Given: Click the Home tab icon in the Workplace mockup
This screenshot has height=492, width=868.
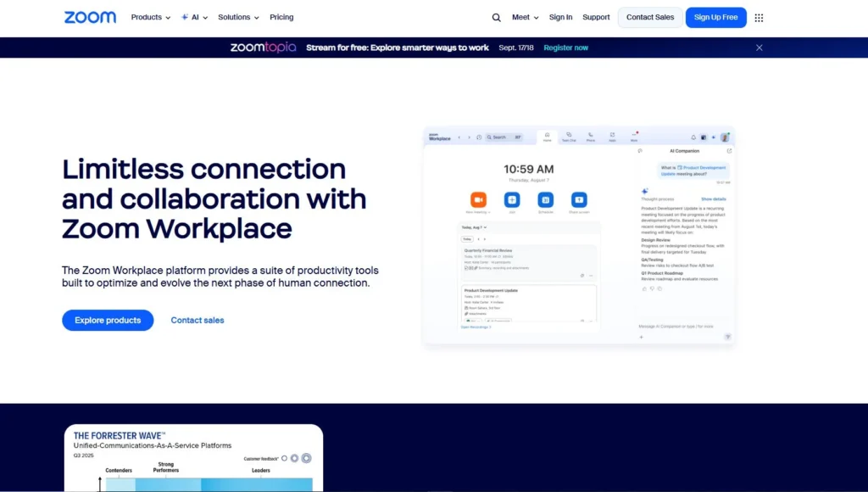Looking at the screenshot, I should coord(547,137).
